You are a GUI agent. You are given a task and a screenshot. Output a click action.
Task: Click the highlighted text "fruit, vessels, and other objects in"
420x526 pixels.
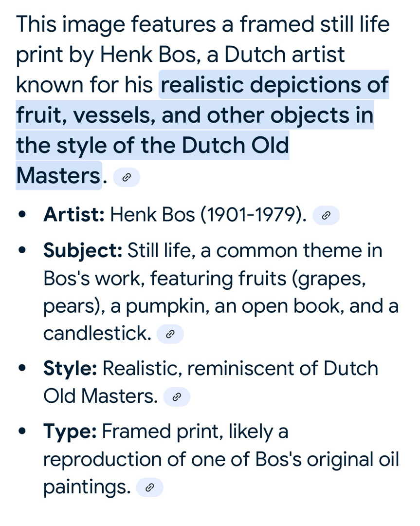coord(195,115)
